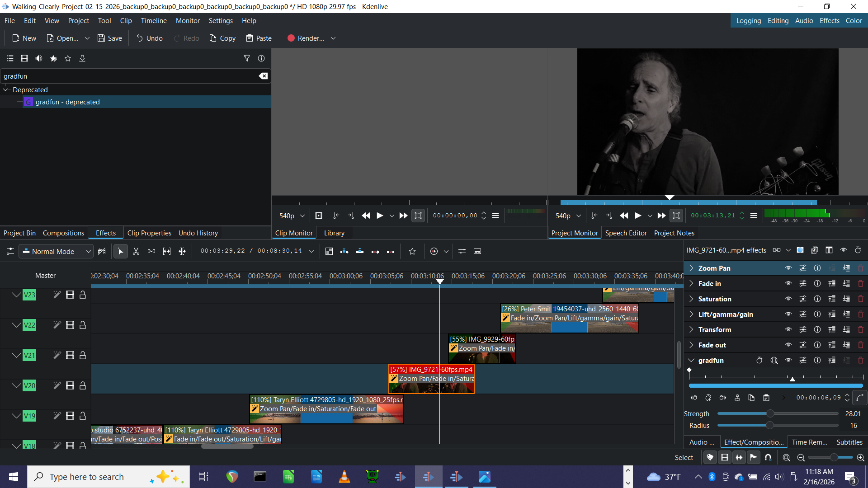The image size is (868, 488).
Task: Collapse the Deprecated effects category
Action: 6,90
